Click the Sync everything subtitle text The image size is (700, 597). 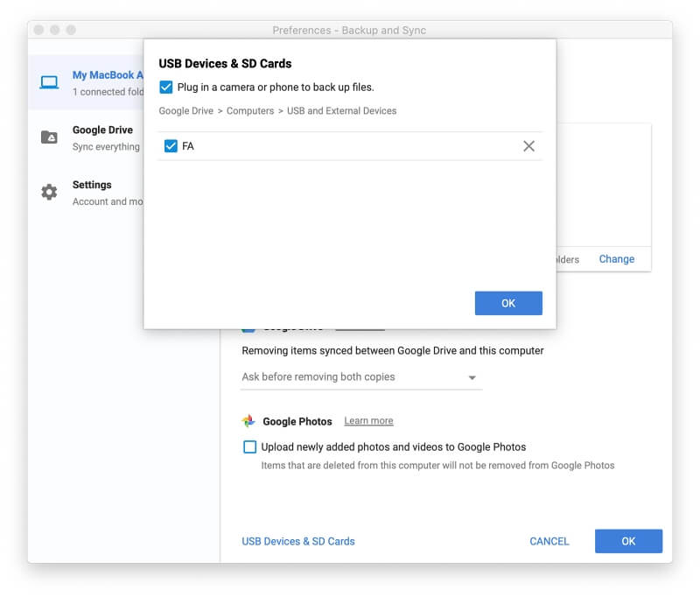tap(106, 147)
